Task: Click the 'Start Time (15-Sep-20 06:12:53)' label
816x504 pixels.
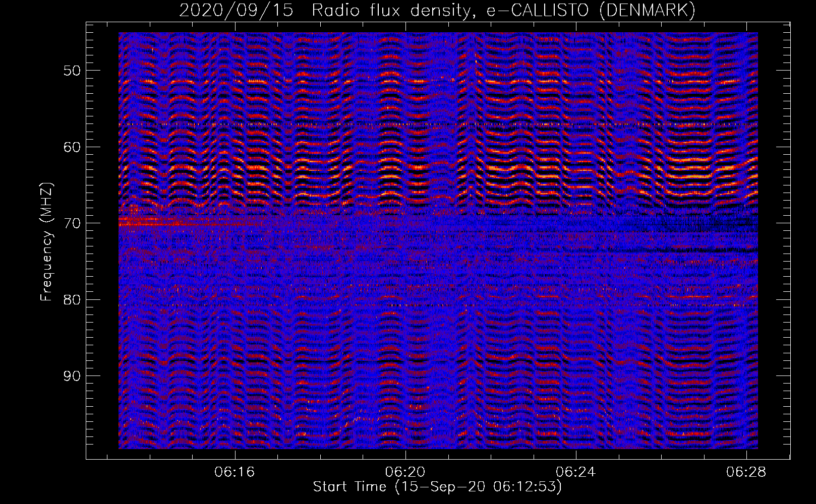Action: (437, 487)
